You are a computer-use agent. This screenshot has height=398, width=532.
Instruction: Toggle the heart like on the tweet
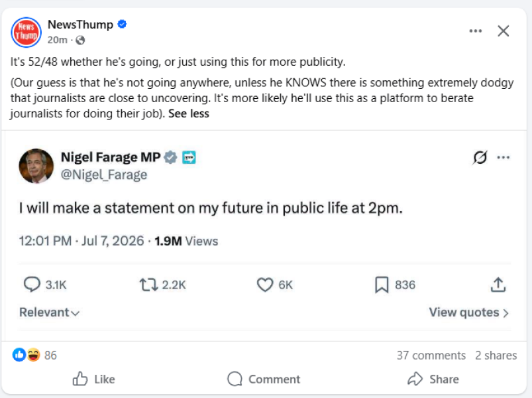(x=264, y=285)
